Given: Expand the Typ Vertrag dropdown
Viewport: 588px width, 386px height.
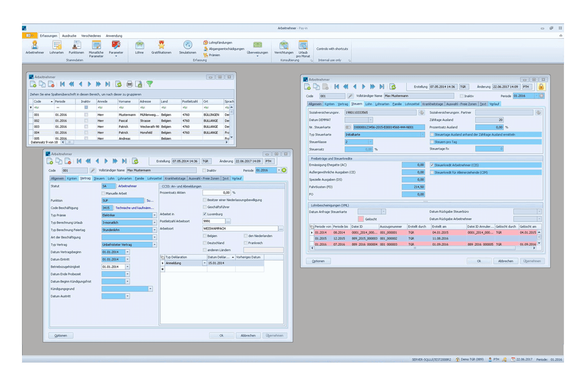Looking at the screenshot, I should (154, 244).
